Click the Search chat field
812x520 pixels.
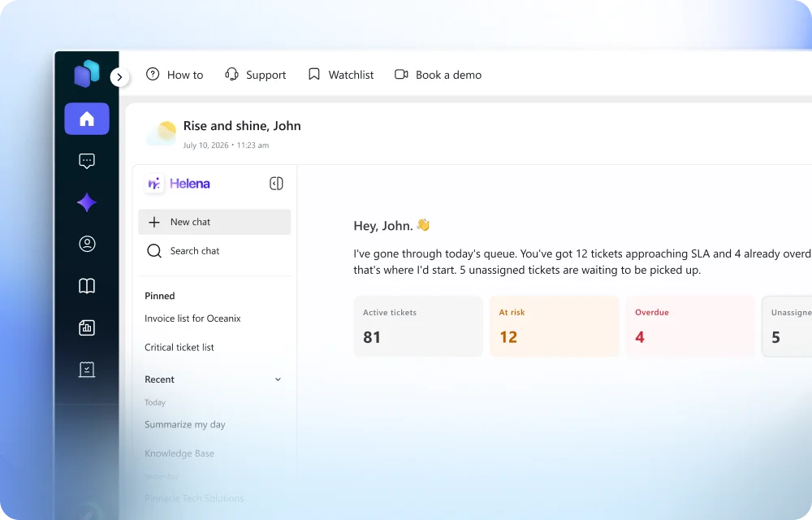tap(214, 251)
